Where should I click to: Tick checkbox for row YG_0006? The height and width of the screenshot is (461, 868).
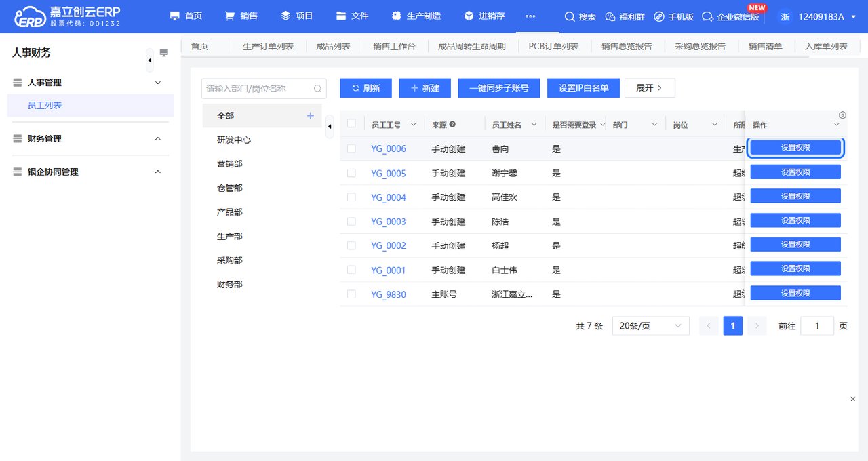[351, 148]
